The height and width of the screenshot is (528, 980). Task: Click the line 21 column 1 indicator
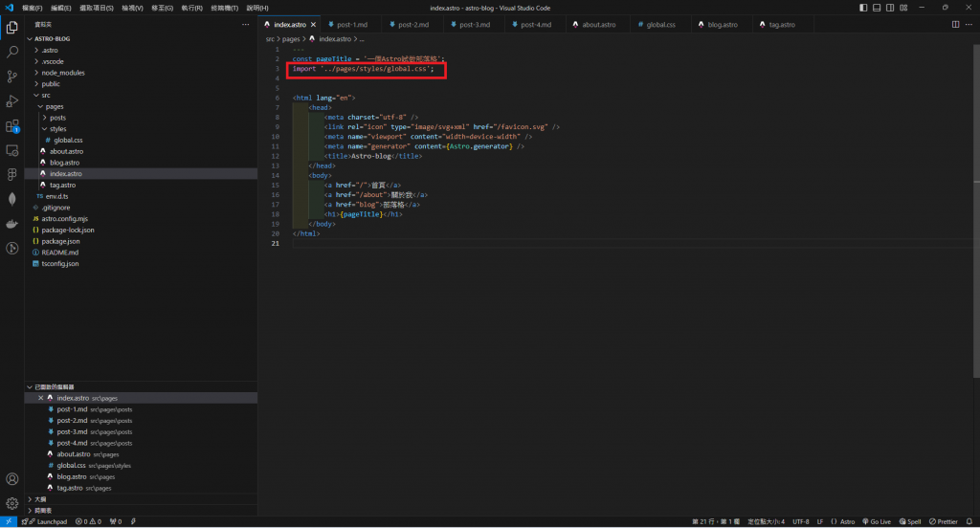tap(716, 521)
